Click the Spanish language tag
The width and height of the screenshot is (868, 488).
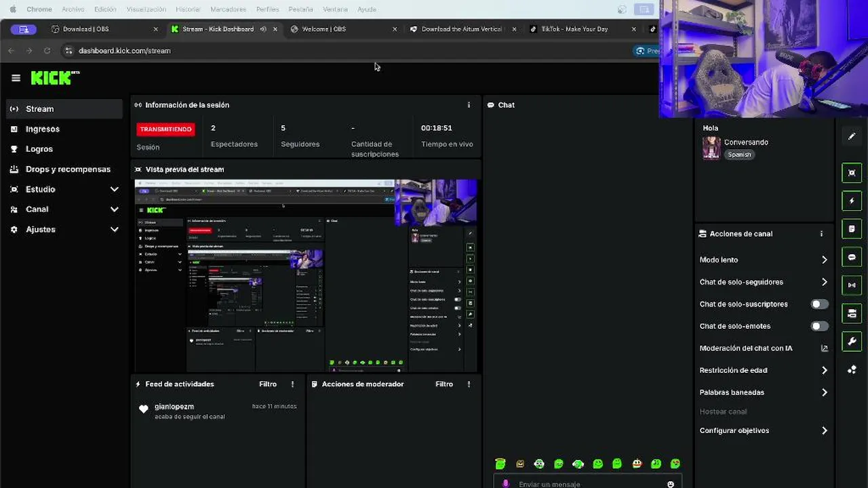739,155
